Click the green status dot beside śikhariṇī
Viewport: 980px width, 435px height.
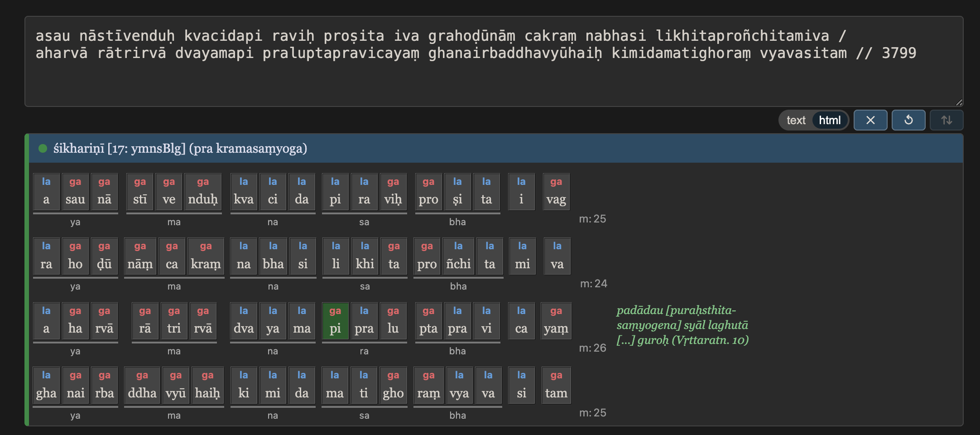[x=43, y=149]
